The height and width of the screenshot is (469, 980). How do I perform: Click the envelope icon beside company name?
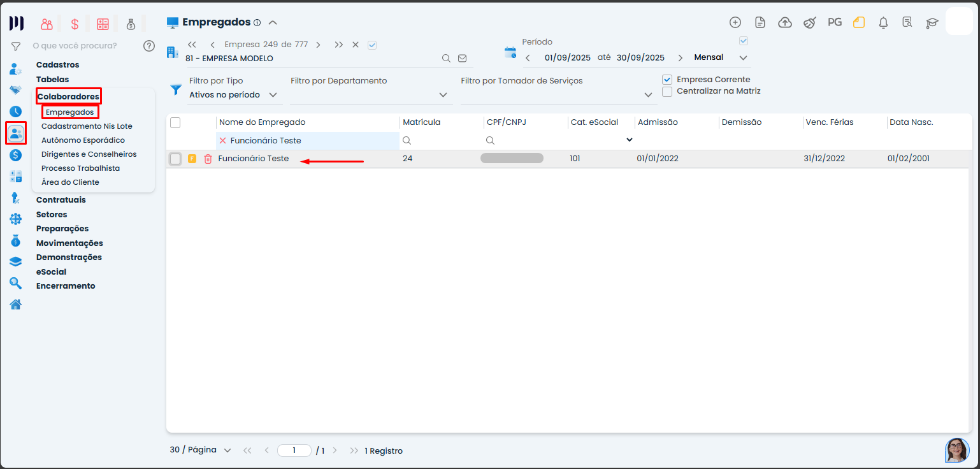[x=463, y=58]
